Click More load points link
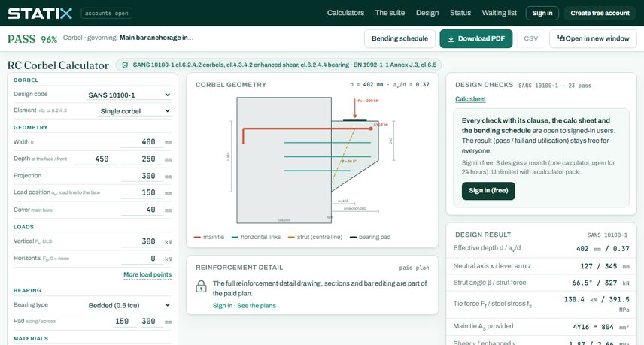 pyautogui.click(x=147, y=274)
